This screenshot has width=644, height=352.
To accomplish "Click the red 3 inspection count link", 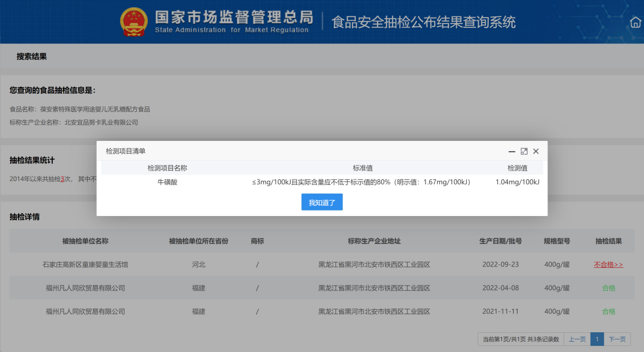I will coord(63,179).
